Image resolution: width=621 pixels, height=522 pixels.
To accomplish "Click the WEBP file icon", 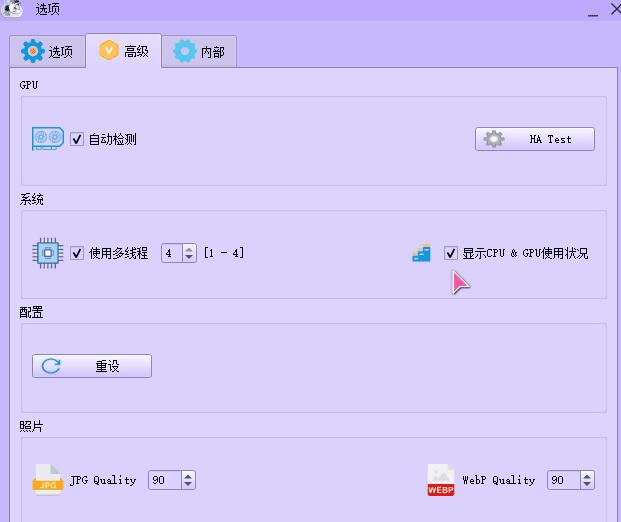I will tap(441, 480).
